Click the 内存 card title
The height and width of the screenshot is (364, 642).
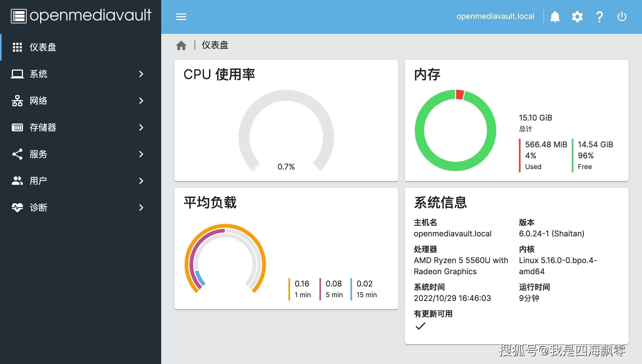click(427, 74)
